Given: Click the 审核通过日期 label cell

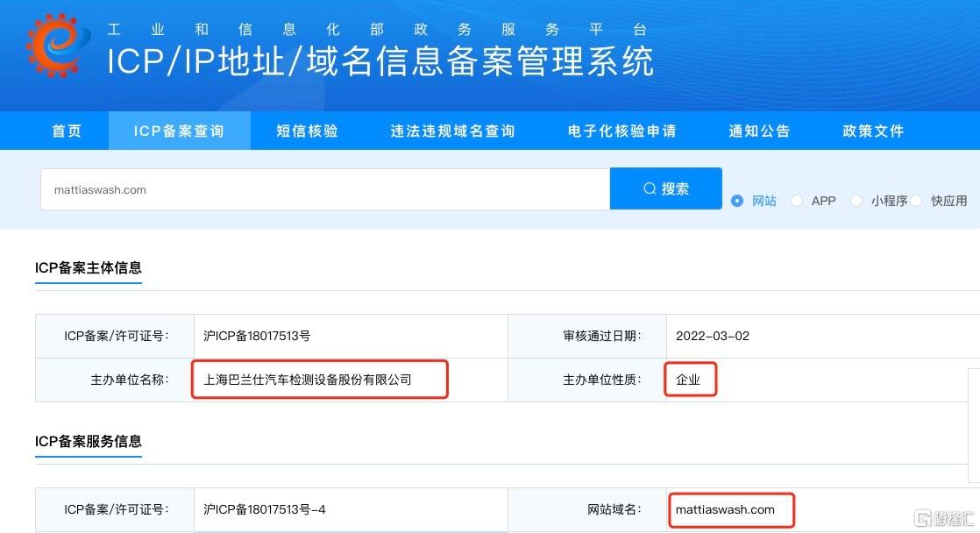Looking at the screenshot, I should 587,336.
